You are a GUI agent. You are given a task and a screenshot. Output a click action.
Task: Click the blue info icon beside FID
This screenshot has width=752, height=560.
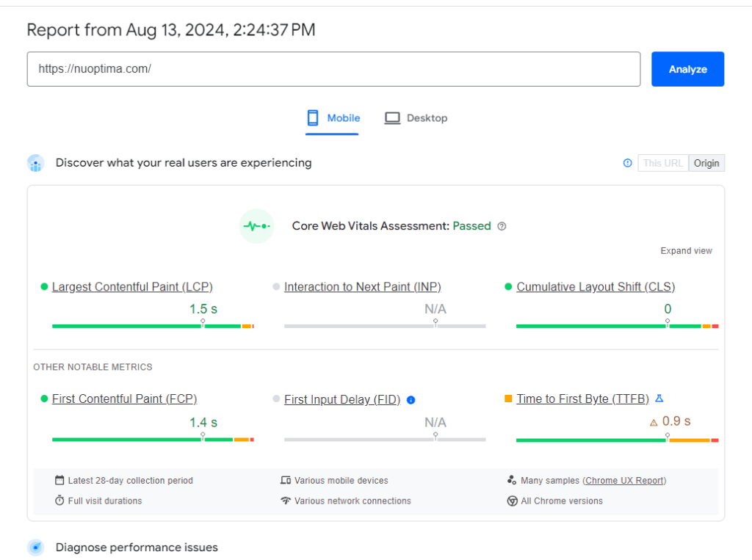click(411, 400)
